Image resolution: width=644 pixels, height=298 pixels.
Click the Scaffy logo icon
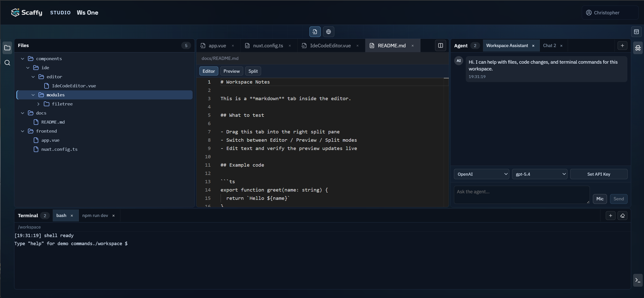pyautogui.click(x=15, y=12)
